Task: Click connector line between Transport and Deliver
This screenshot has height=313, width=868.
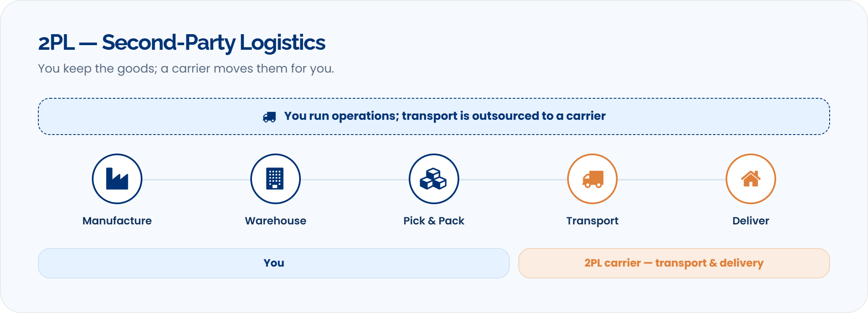Action: [x=672, y=180]
